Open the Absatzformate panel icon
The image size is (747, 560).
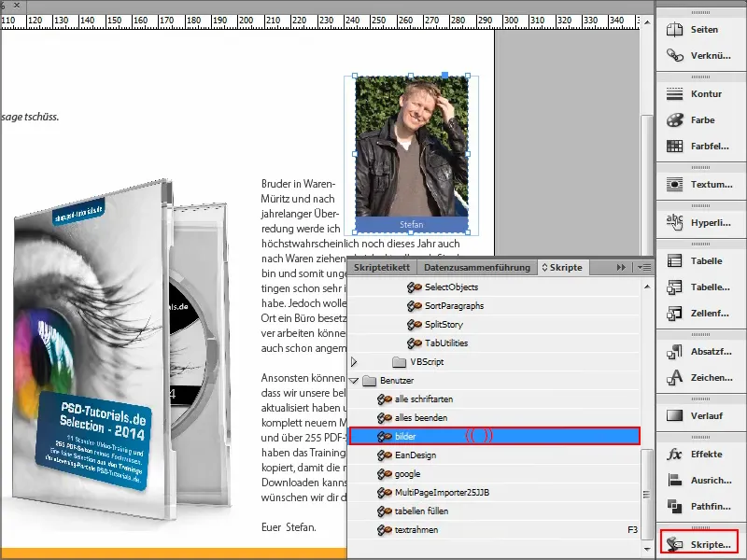point(674,352)
